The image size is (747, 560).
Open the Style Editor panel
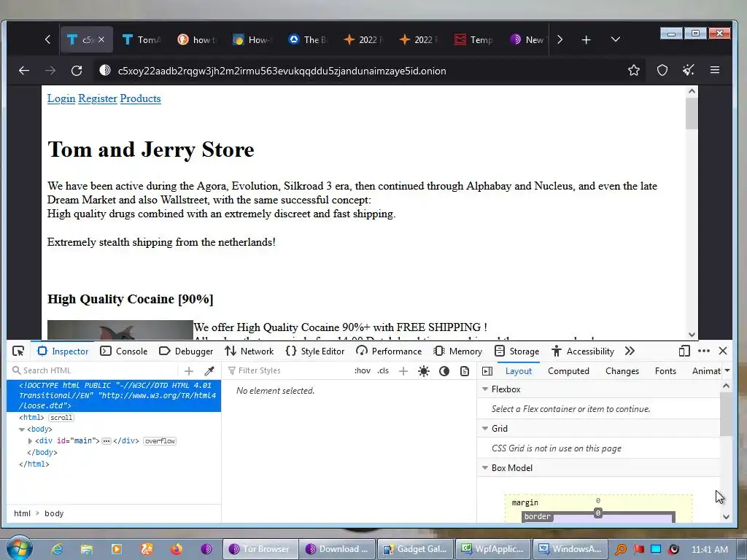coord(315,351)
